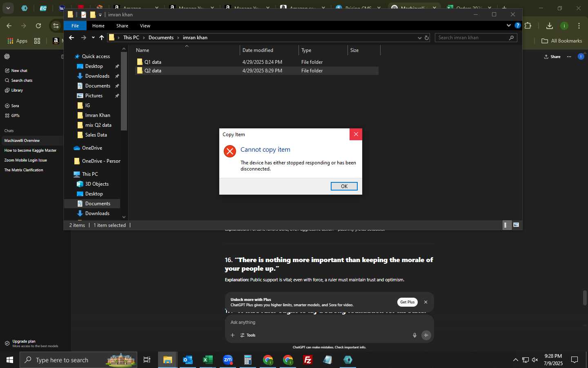This screenshot has height=368, width=588.
Task: Open All Bookmarks folder in Chrome
Action: coord(561,41)
